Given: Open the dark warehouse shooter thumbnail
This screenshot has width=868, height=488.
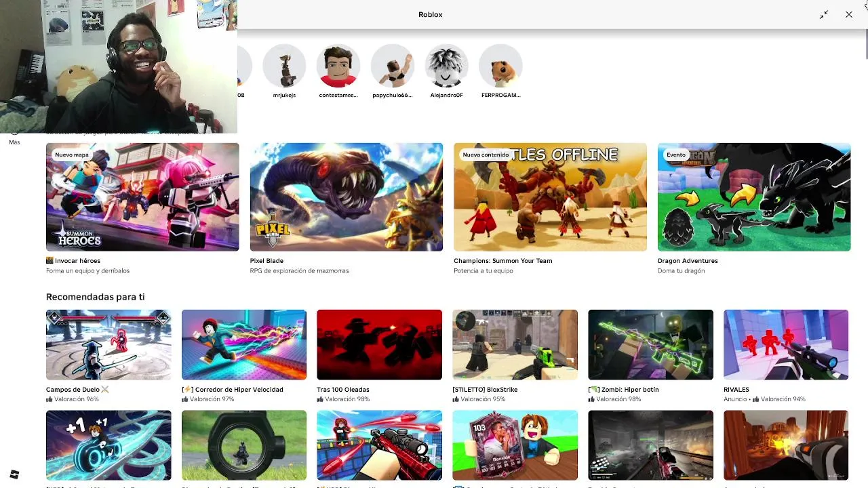Looking at the screenshot, I should point(650,445).
